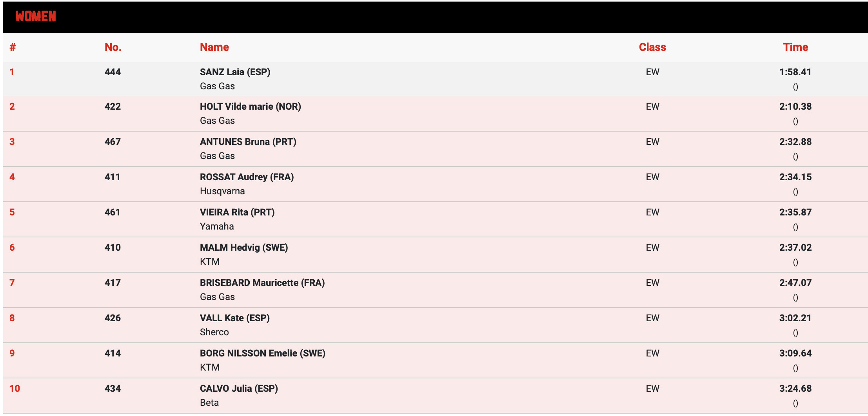
Task: Click the Time column header
Action: (x=795, y=47)
